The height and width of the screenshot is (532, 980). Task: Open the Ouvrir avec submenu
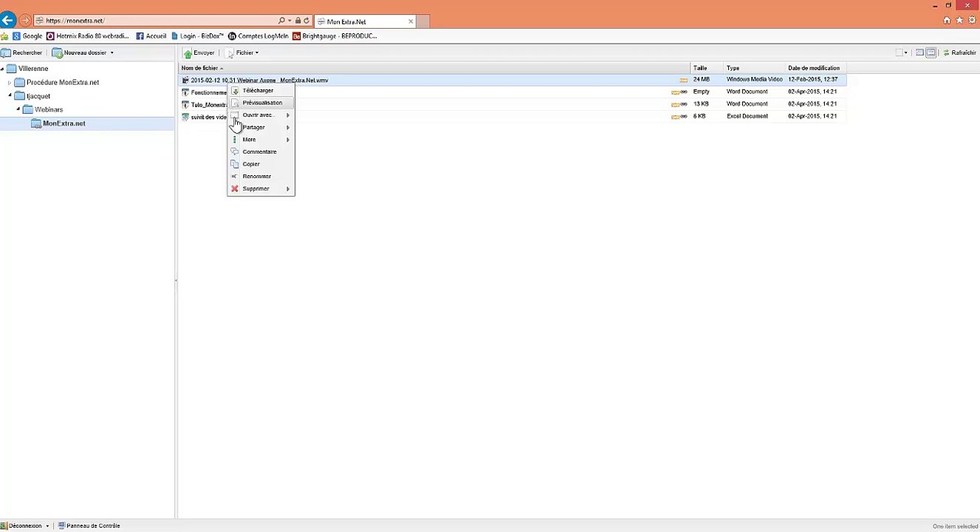coord(261,115)
